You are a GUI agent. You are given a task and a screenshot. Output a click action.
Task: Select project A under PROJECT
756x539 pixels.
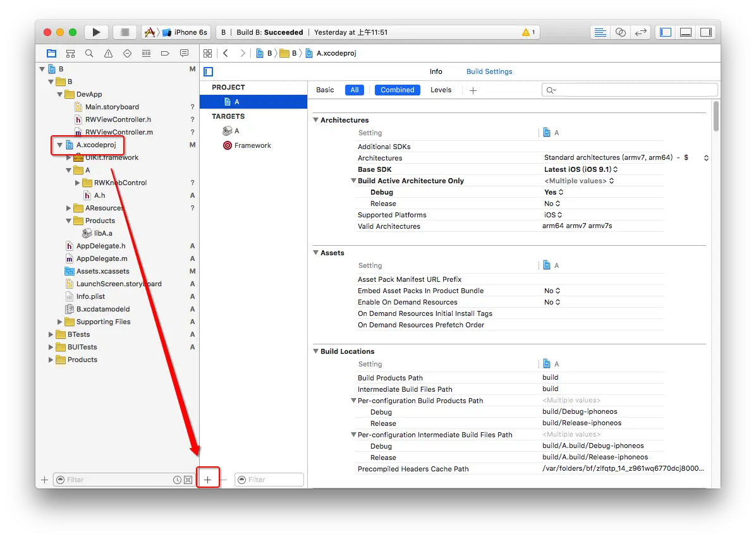[x=253, y=102]
